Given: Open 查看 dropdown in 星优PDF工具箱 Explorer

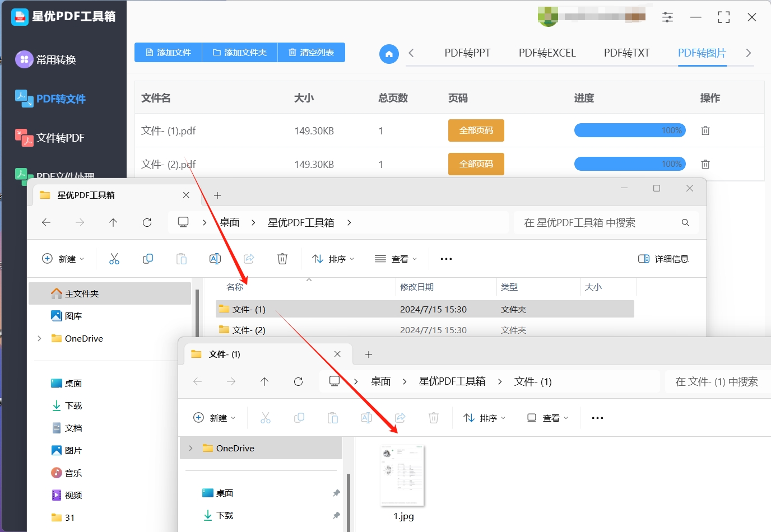Looking at the screenshot, I should point(396,259).
